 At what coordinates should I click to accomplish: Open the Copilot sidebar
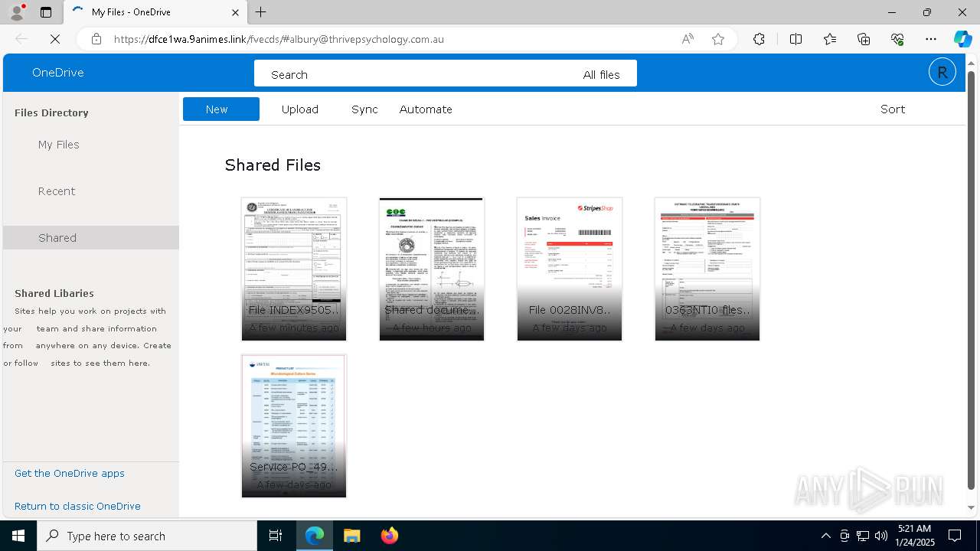[x=962, y=39]
